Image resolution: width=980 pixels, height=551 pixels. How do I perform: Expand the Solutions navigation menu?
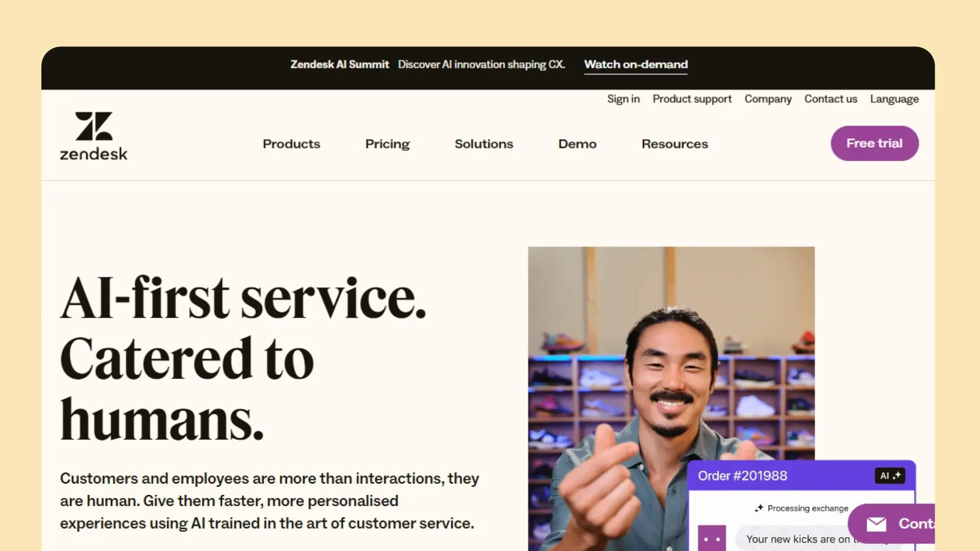[x=484, y=144]
